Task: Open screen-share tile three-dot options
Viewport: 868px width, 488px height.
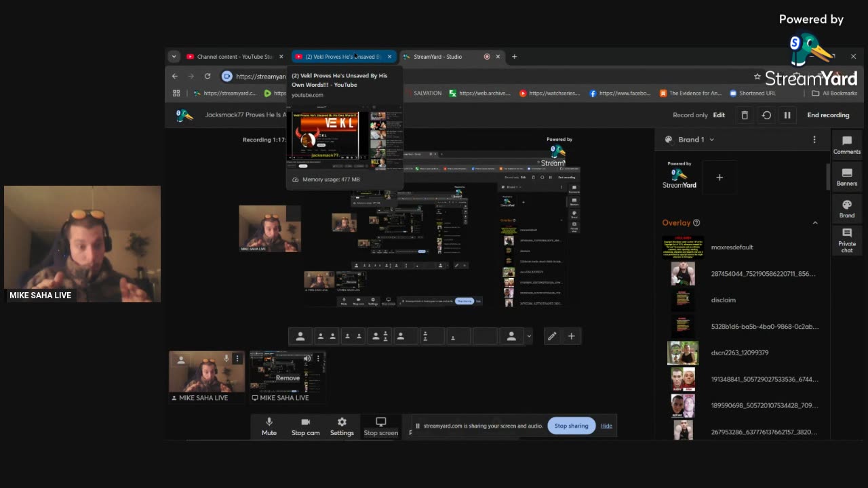Action: pyautogui.click(x=318, y=359)
